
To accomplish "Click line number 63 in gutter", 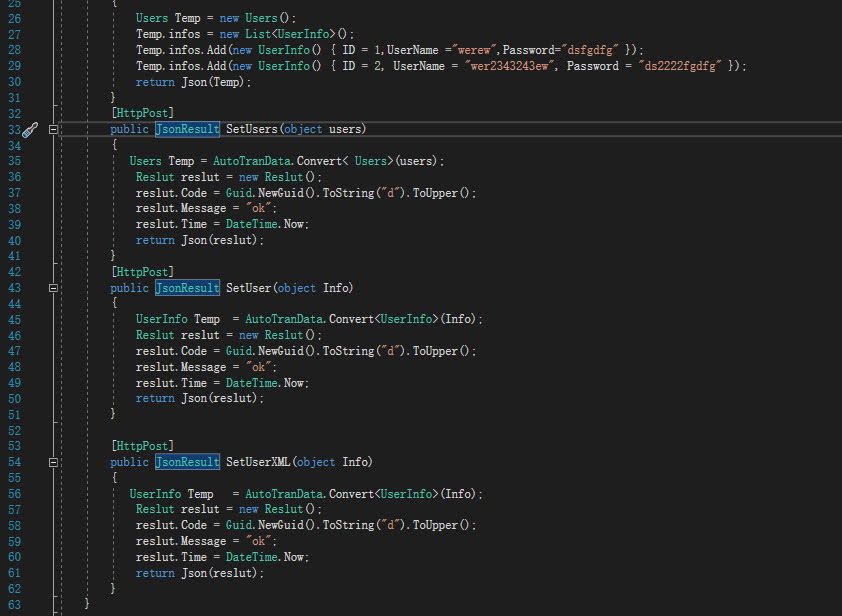I will pyautogui.click(x=13, y=604).
